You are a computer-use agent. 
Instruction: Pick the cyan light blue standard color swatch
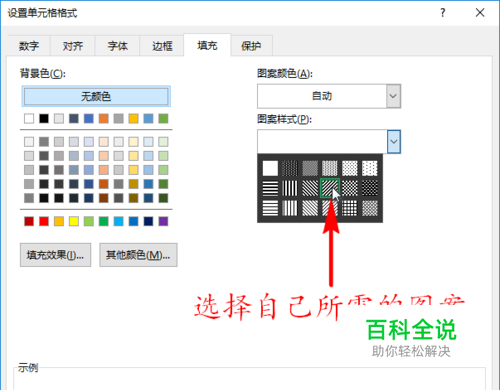pyautogui.click(x=119, y=221)
